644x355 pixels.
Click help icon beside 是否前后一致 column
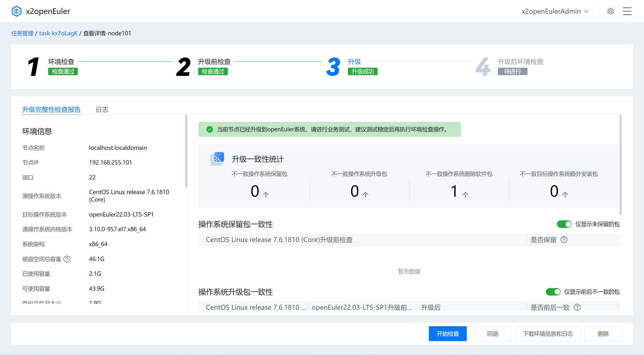click(x=577, y=307)
